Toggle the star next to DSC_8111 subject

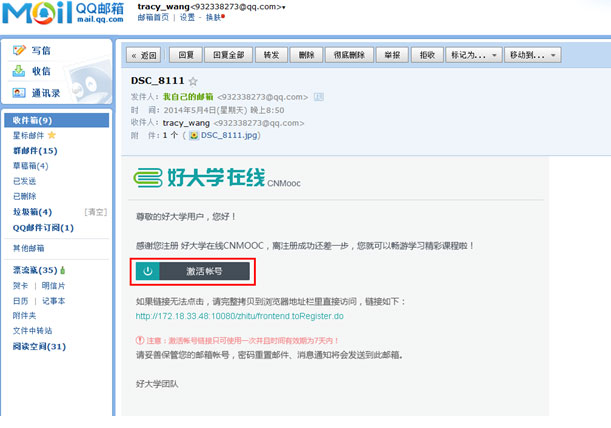pos(193,81)
